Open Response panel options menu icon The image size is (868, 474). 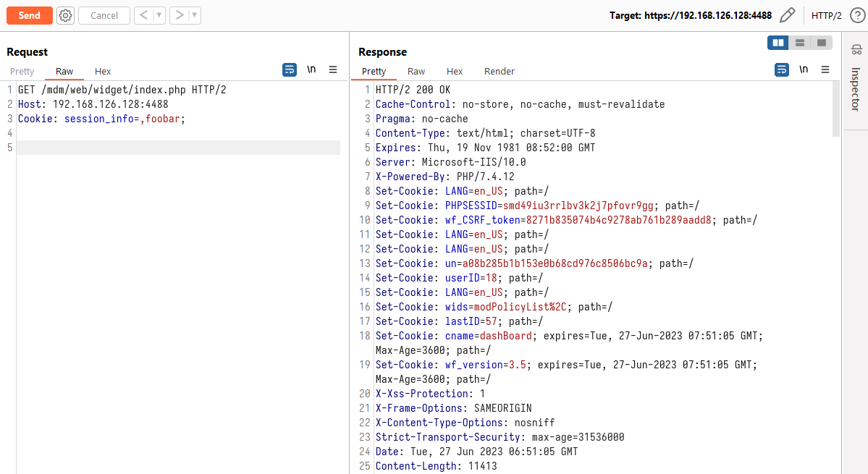825,69
